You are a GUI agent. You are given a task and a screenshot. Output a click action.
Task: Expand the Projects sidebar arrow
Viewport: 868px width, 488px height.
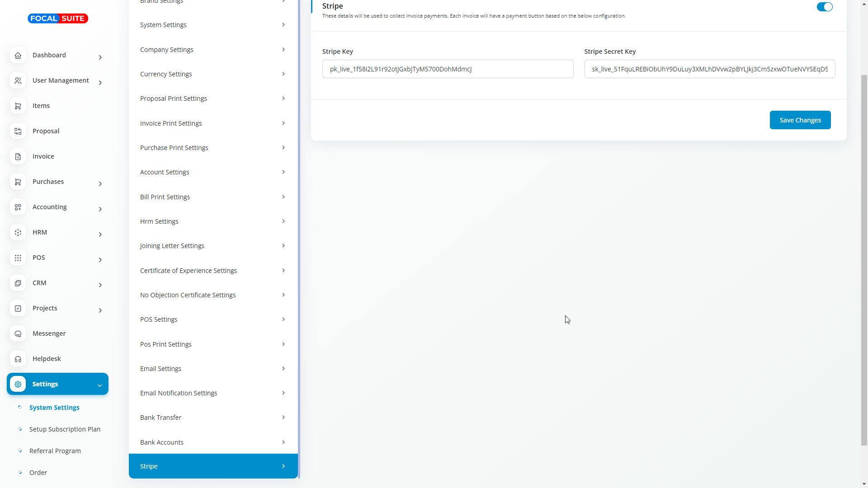point(100,310)
